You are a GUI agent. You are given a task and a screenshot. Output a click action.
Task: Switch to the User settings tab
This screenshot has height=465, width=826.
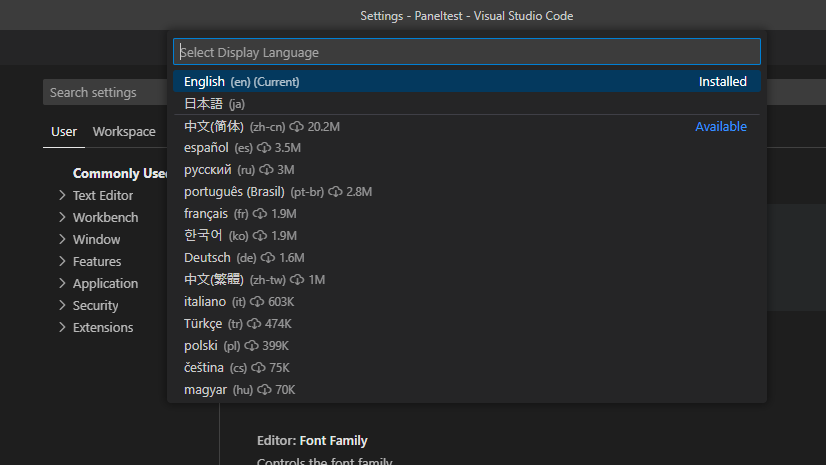pyautogui.click(x=64, y=132)
